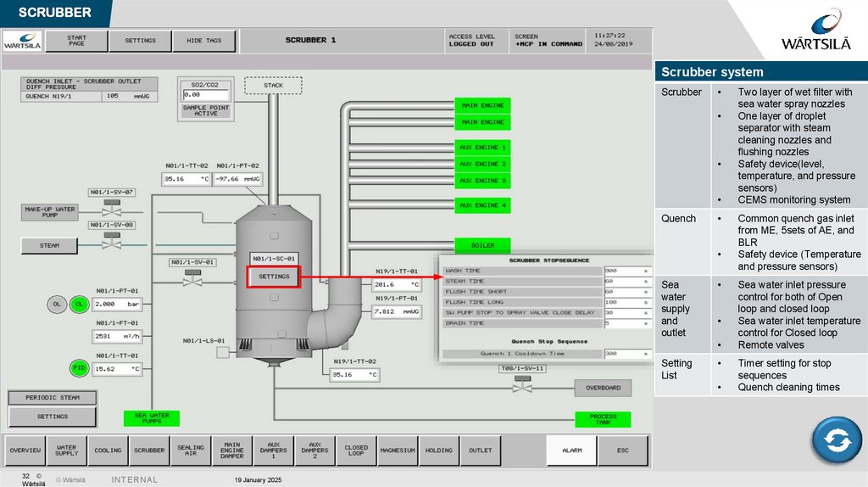Switch to the Cooling tab

click(108, 451)
